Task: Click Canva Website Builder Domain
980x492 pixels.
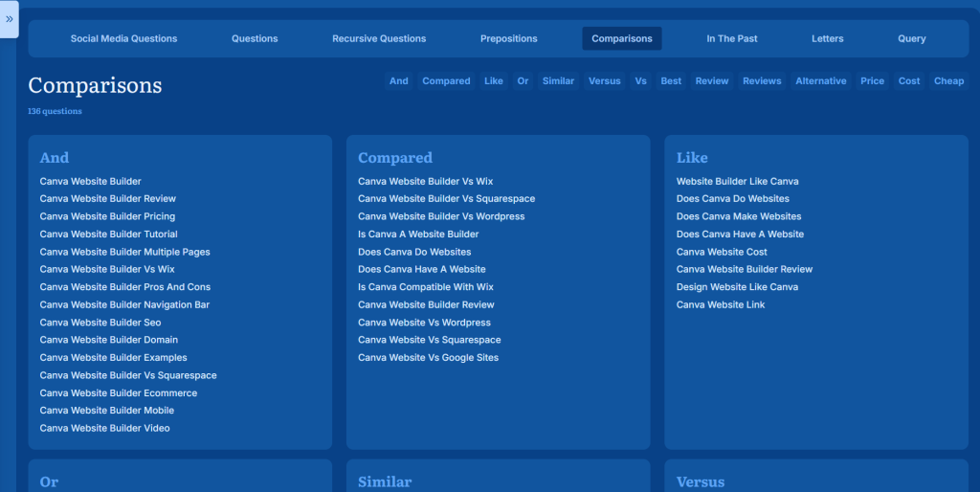Action: coord(109,340)
